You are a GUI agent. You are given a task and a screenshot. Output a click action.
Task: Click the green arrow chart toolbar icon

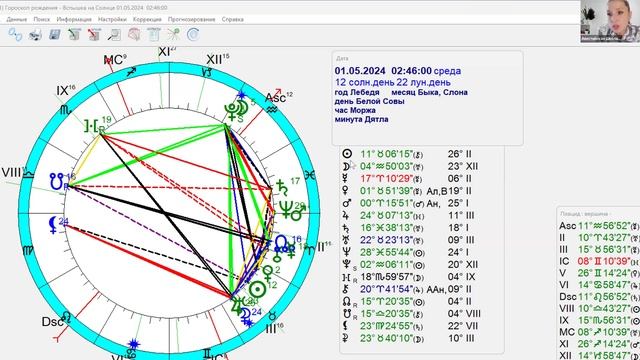(x=74, y=35)
